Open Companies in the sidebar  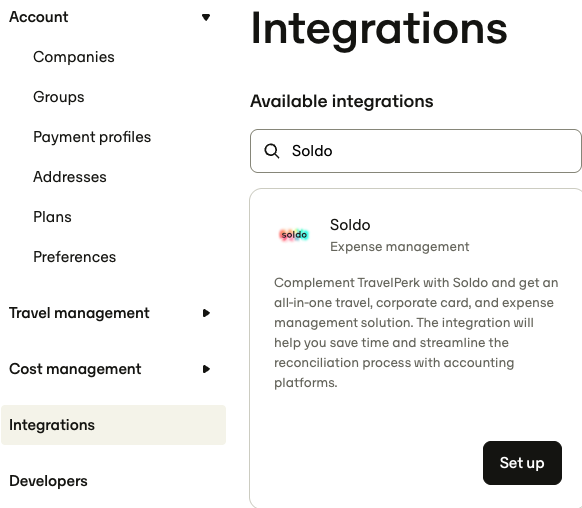[x=73, y=57]
